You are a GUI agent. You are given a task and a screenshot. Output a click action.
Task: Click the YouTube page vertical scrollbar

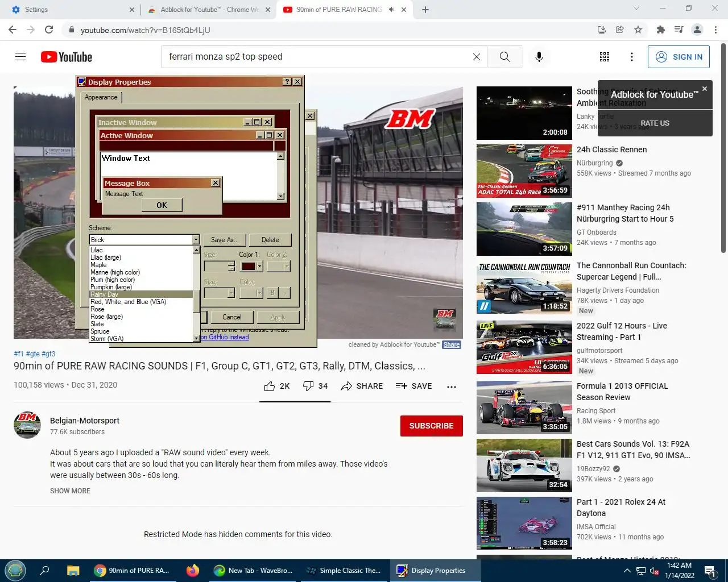point(723,148)
